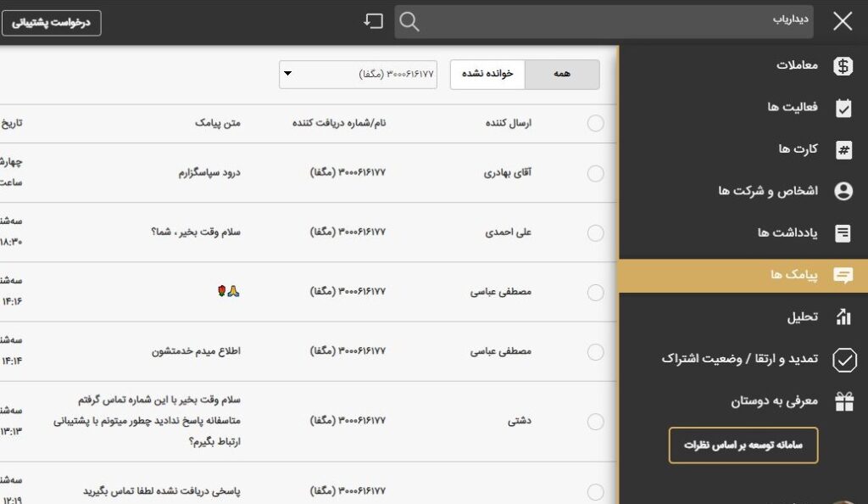Click receiver number in آقای بهادری row
Image resolution: width=868 pixels, height=504 pixels.
coord(347,173)
